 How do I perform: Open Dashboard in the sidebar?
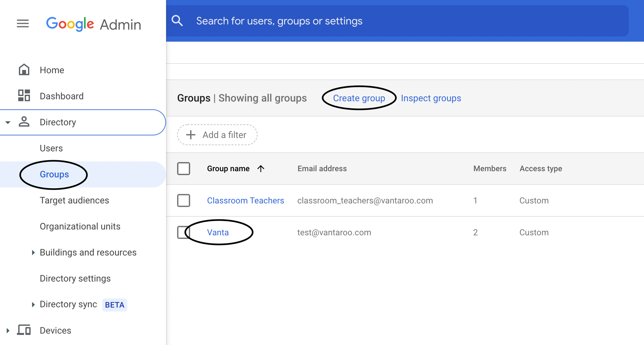(62, 96)
